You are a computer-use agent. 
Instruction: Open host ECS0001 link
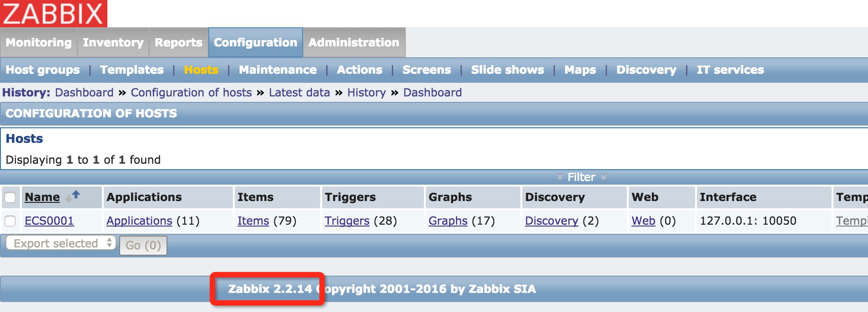pyautogui.click(x=49, y=221)
